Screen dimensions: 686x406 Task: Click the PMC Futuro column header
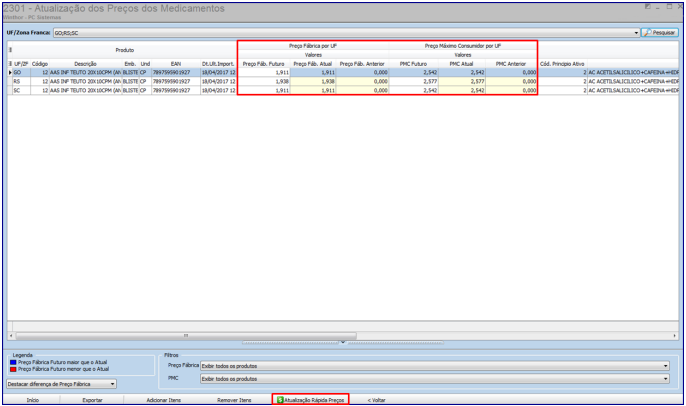[x=413, y=64]
